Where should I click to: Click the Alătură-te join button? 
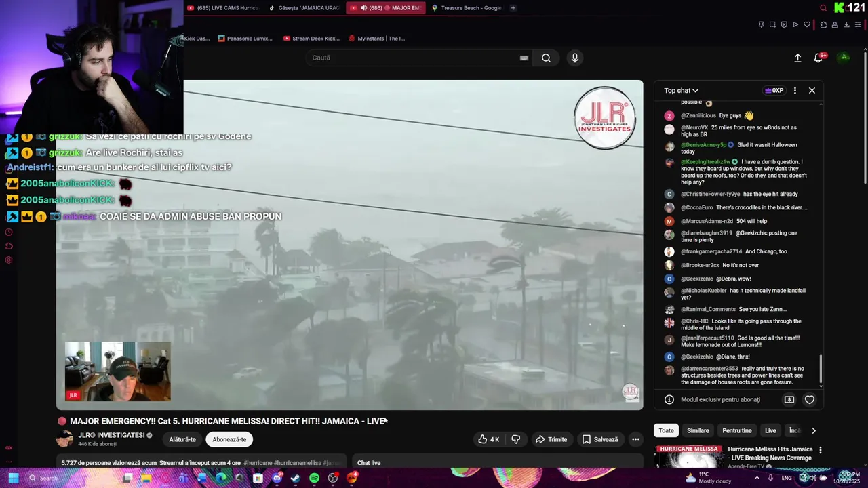click(182, 439)
